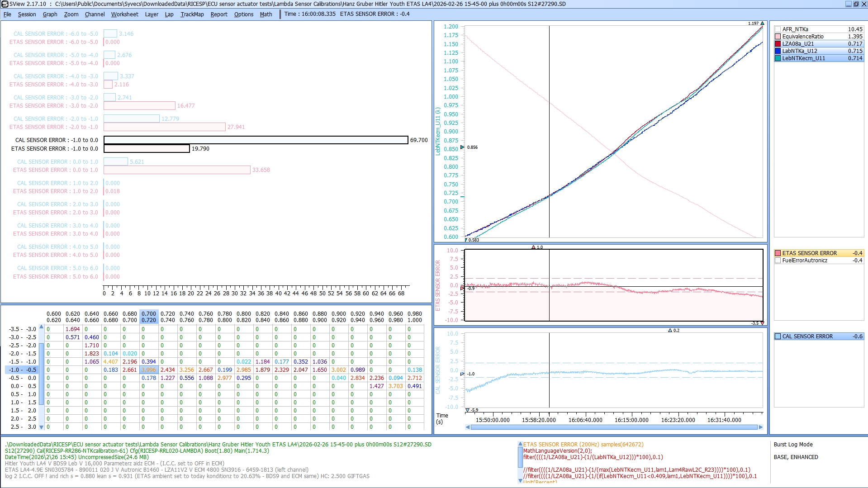
Task: Open the Channel dropdown menu
Action: click(x=95, y=14)
